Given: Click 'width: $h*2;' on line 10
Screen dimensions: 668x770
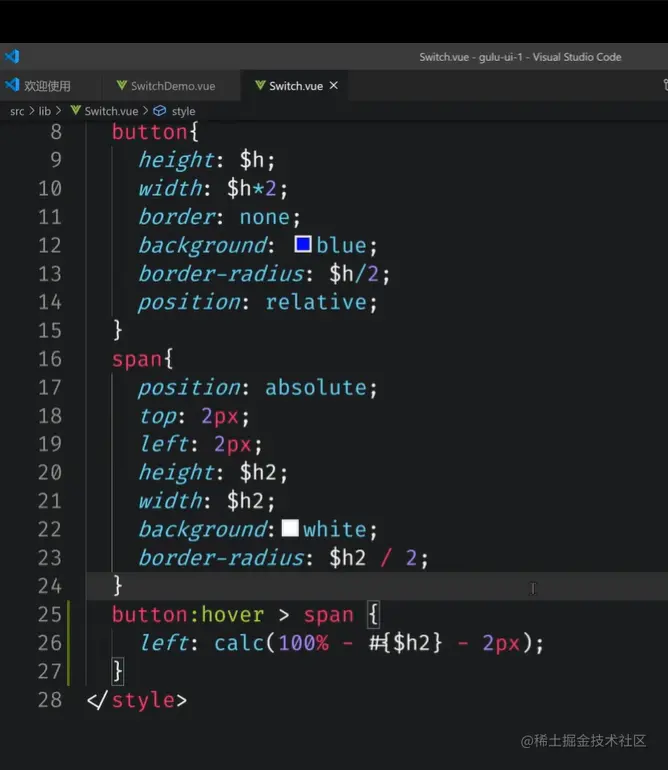Looking at the screenshot, I should pos(213,189).
